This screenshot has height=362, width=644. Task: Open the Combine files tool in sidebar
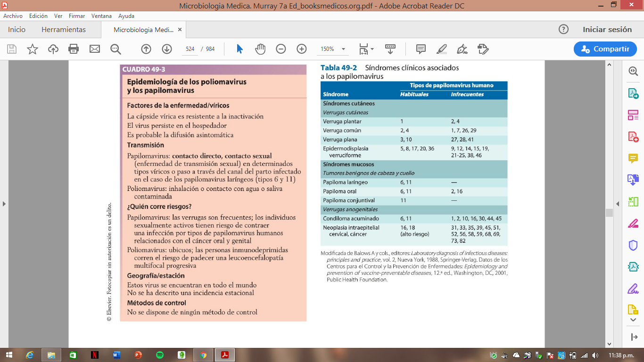tap(633, 180)
